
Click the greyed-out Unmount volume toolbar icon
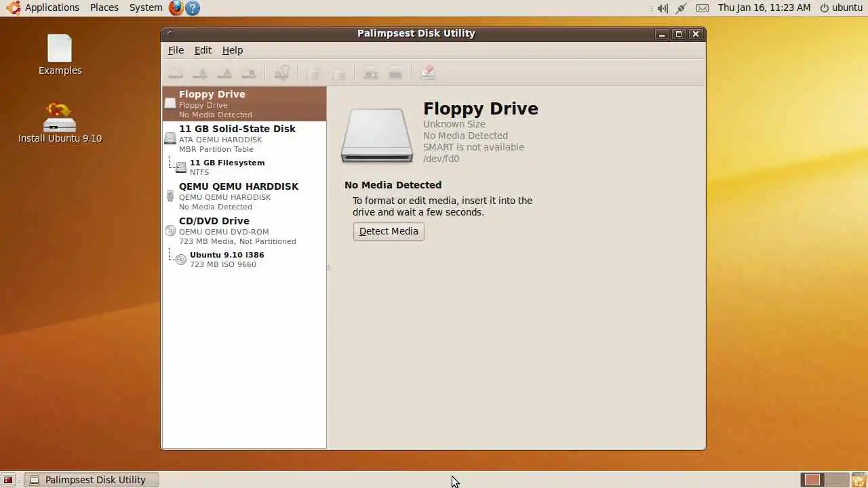click(x=200, y=73)
